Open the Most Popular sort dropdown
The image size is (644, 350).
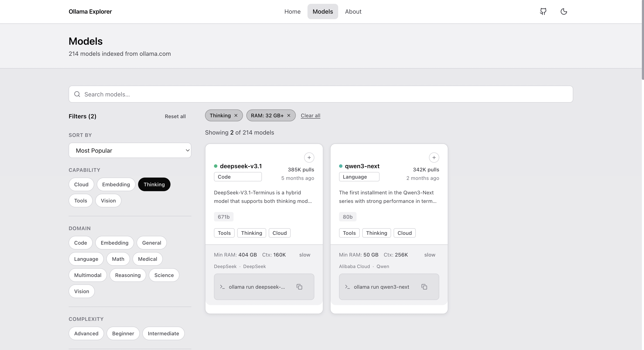point(130,150)
